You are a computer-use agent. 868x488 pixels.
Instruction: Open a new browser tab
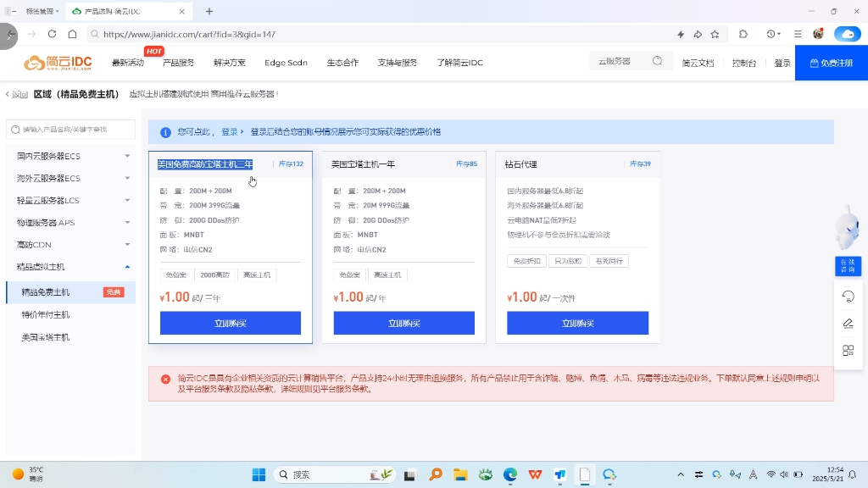click(x=209, y=11)
